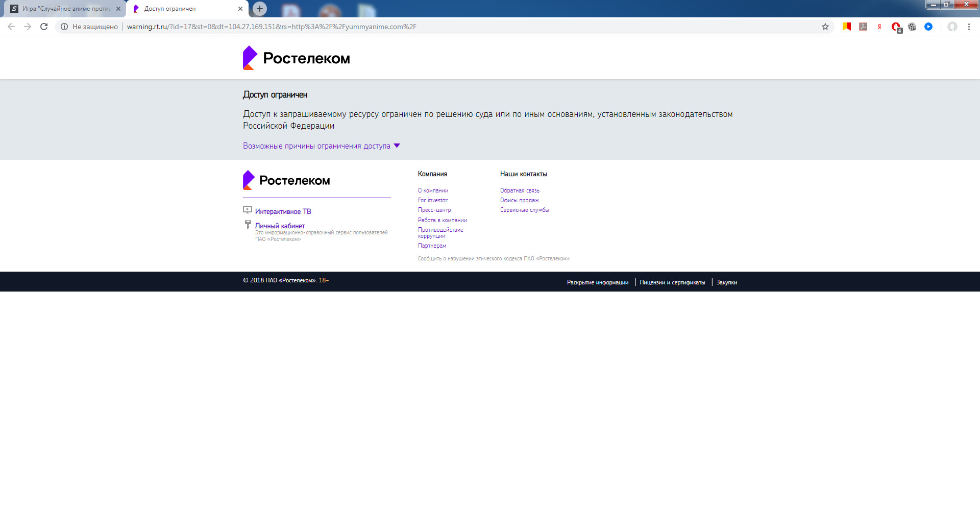The height and width of the screenshot is (531, 980).
Task: Click the film reel extension icon
Action: point(912,27)
